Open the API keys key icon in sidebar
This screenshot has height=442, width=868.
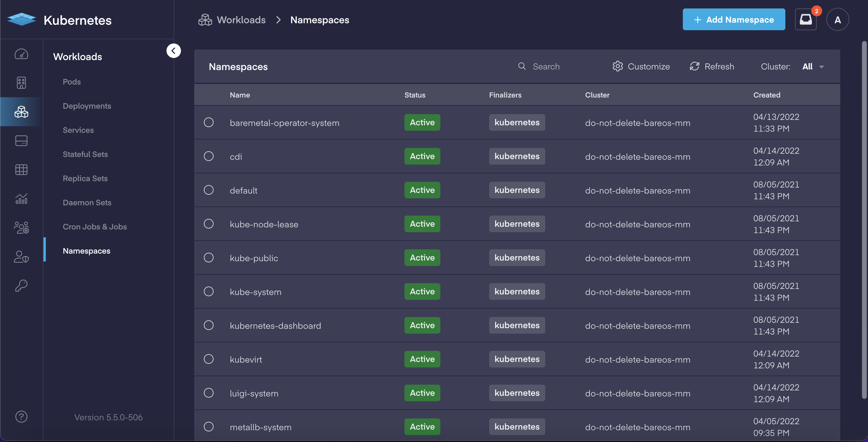point(21,285)
